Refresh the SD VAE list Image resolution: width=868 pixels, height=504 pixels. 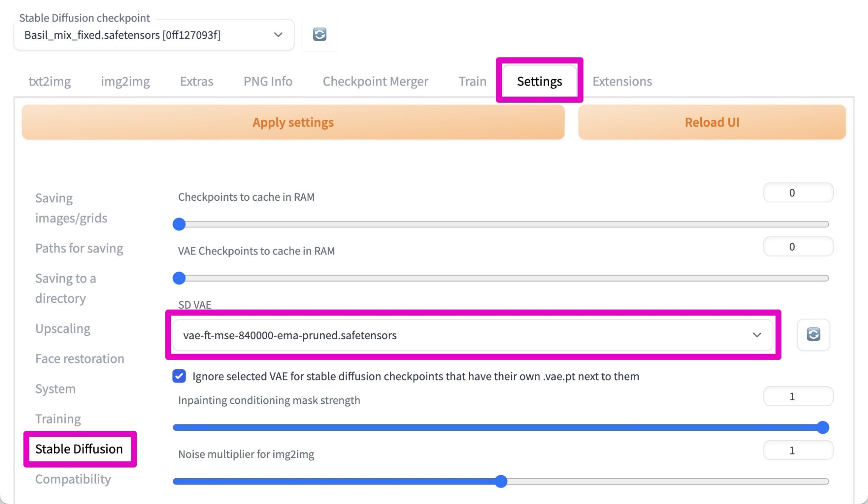click(x=813, y=335)
